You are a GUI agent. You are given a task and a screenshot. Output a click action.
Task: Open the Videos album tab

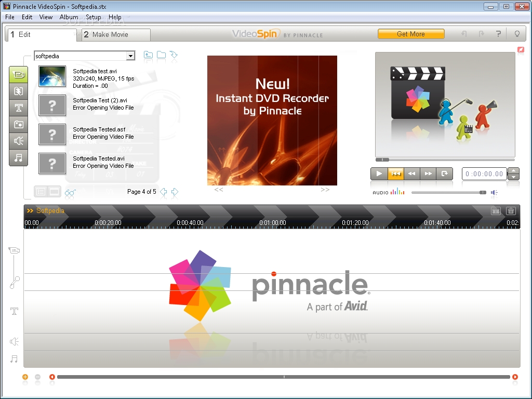click(18, 75)
